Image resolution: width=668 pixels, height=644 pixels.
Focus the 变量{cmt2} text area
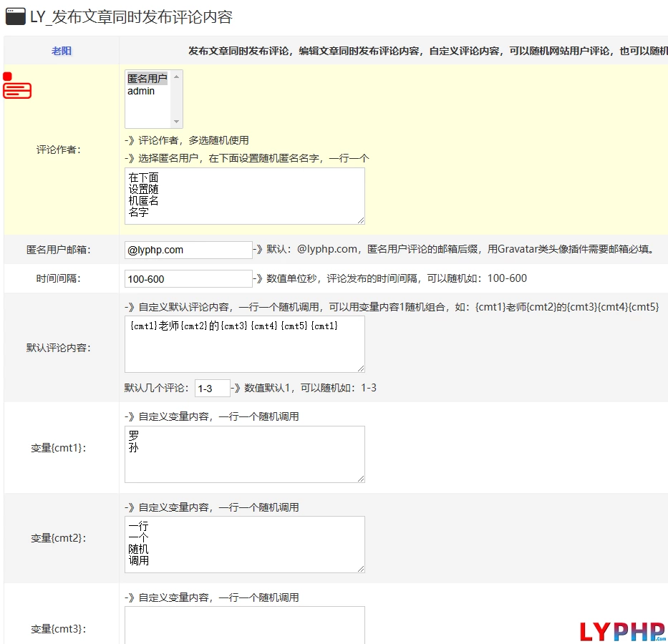click(x=244, y=544)
